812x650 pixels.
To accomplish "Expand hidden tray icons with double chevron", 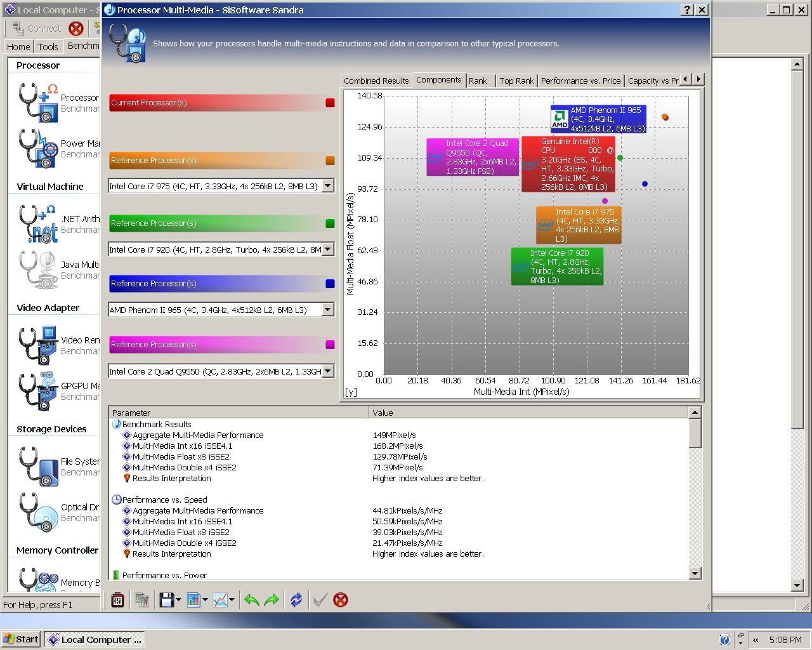I will pyautogui.click(x=756, y=639).
